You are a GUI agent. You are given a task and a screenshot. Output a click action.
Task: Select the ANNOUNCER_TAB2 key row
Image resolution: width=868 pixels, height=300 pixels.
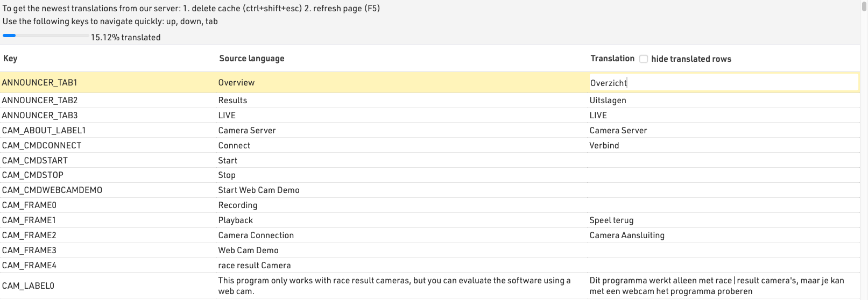tap(40, 101)
